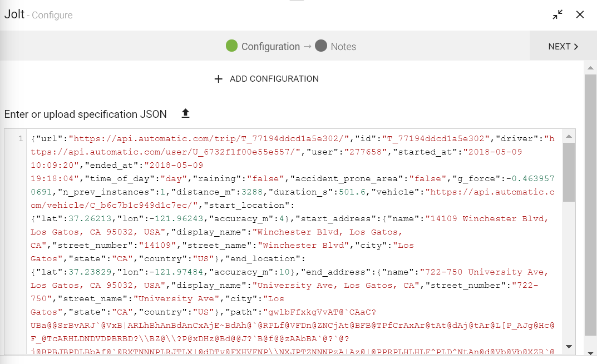Viewport: 597px width, 364px height.
Task: Click the outer dialog scrollbar up arrow
Action: [590, 67]
